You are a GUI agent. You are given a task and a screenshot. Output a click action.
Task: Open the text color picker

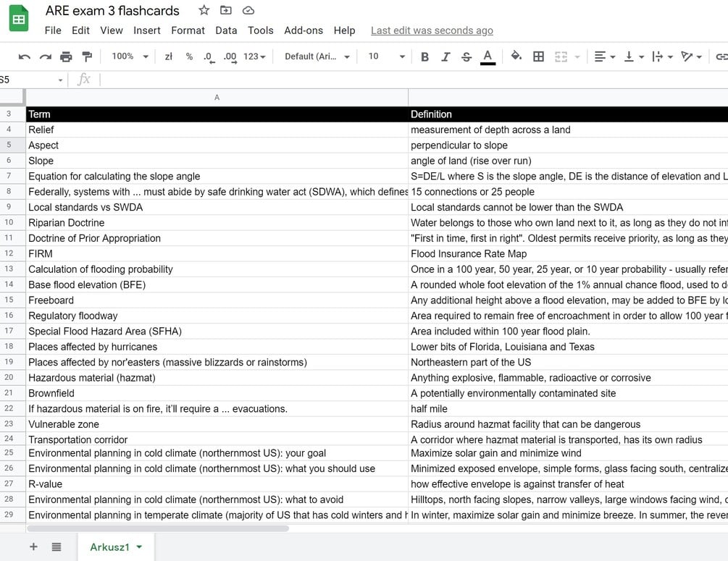488,57
